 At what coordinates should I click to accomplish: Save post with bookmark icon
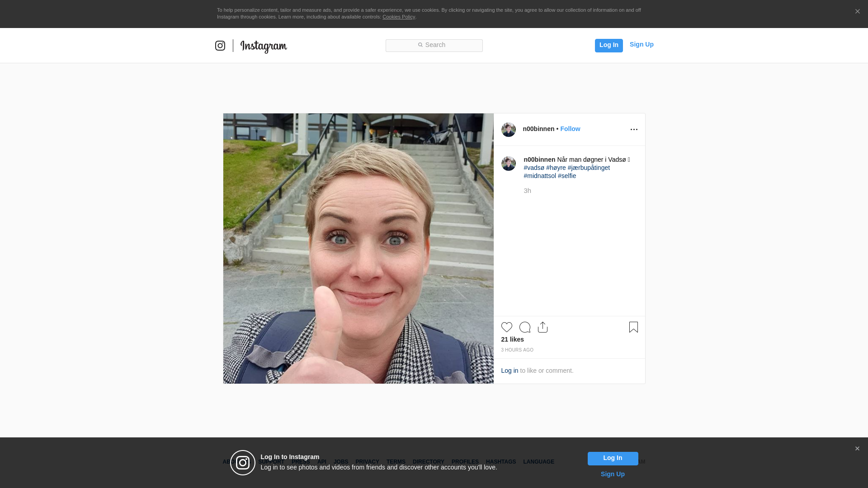click(x=633, y=327)
